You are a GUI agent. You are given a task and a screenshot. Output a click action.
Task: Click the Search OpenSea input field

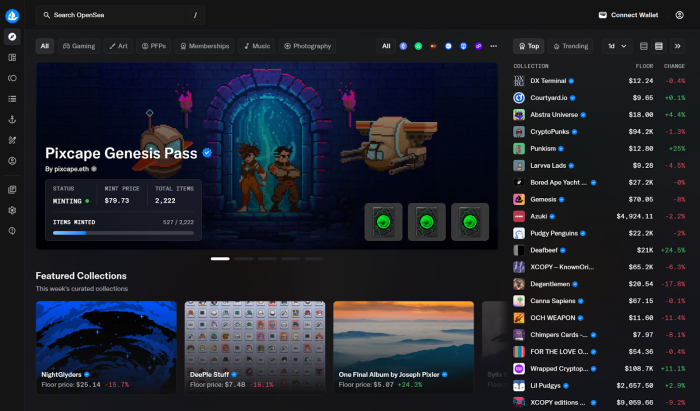coord(121,15)
